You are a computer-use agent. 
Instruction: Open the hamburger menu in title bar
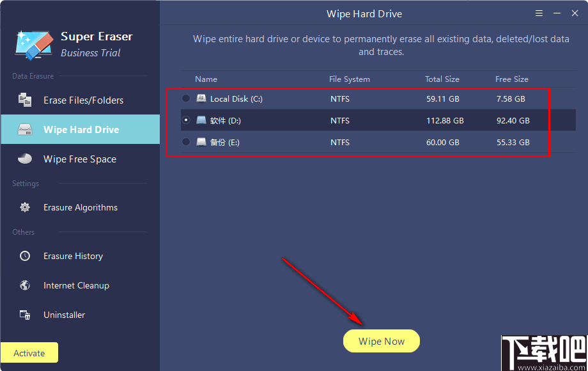pyautogui.click(x=539, y=13)
